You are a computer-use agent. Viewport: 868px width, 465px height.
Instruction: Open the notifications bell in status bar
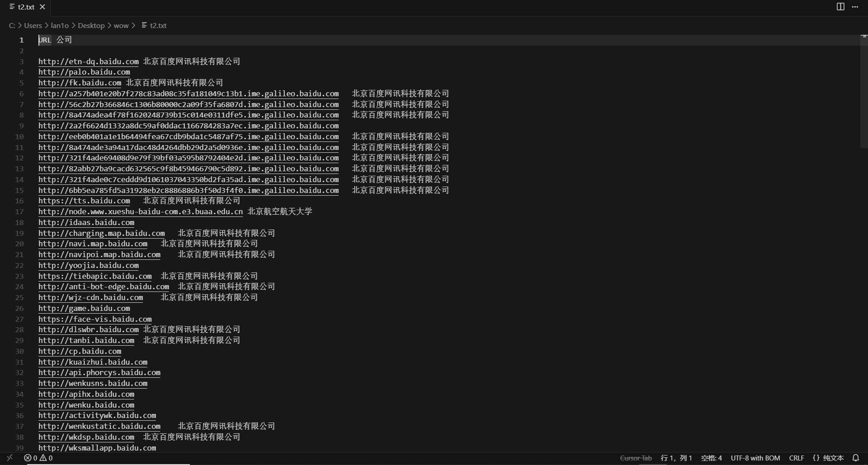coord(856,458)
